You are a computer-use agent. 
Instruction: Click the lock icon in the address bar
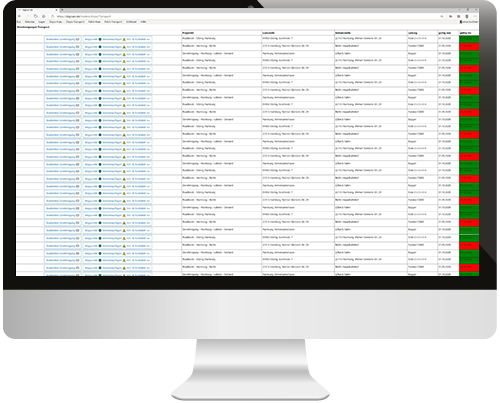coord(52,16)
